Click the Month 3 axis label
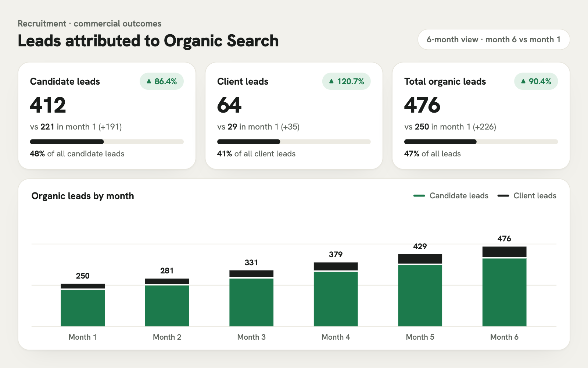 (x=251, y=337)
